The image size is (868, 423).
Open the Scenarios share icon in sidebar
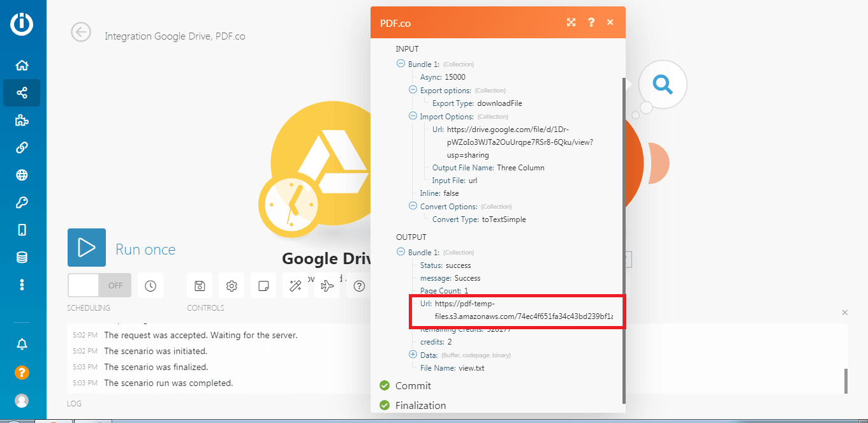pos(22,93)
